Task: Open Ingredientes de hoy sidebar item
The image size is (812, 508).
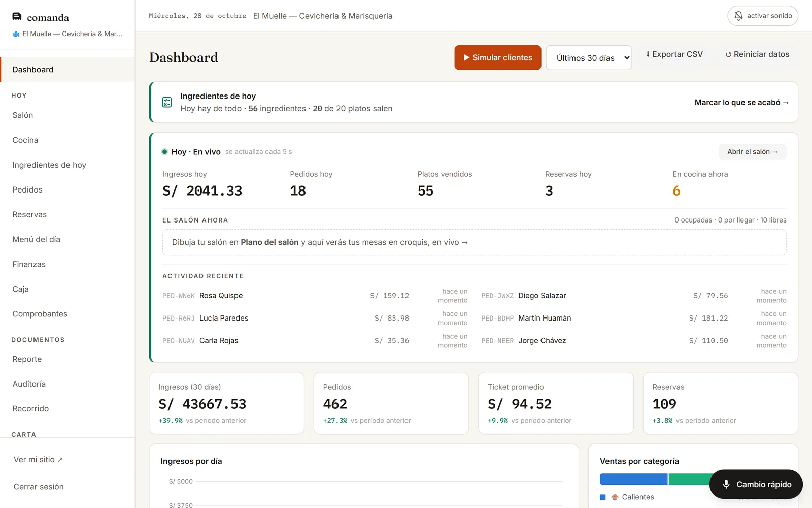Action: pyautogui.click(x=67, y=165)
